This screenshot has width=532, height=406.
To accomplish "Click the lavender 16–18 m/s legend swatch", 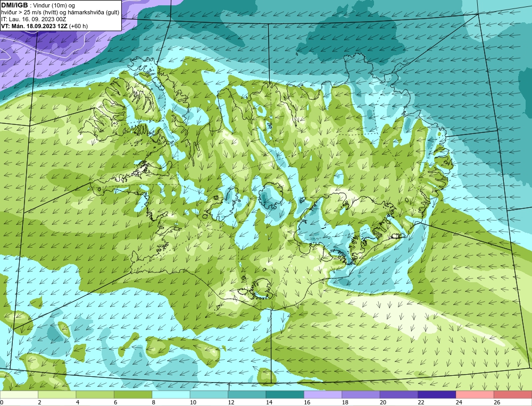I will [x=323, y=394].
